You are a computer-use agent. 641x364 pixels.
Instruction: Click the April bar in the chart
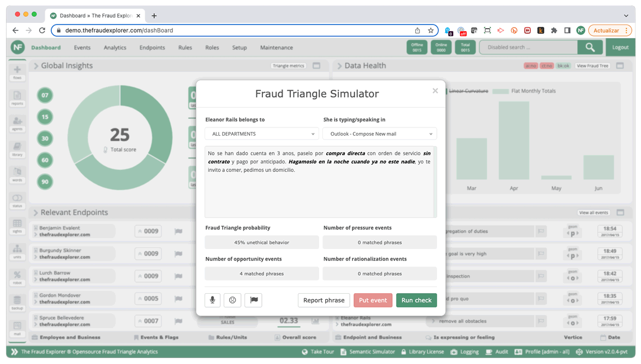pyautogui.click(x=514, y=141)
